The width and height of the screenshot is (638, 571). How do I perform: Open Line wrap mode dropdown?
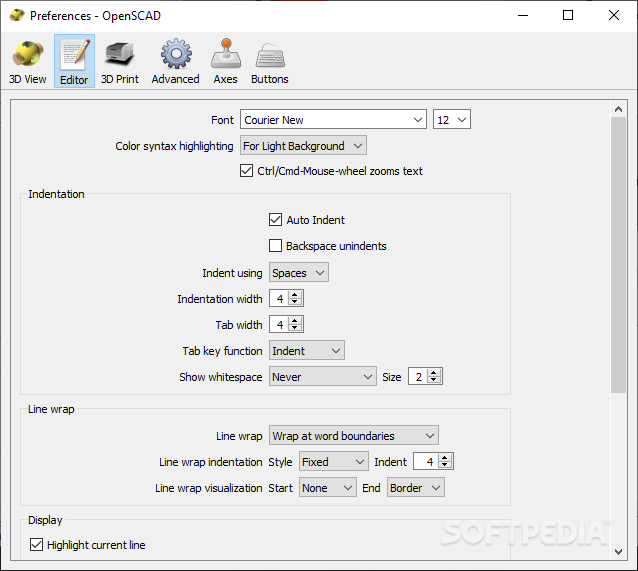(x=354, y=436)
